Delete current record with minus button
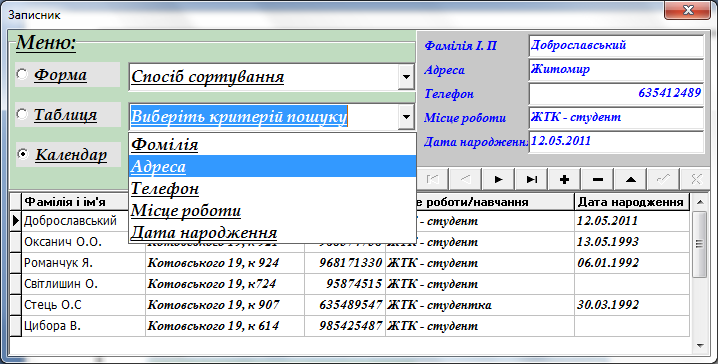The width and height of the screenshot is (718, 364). click(597, 179)
